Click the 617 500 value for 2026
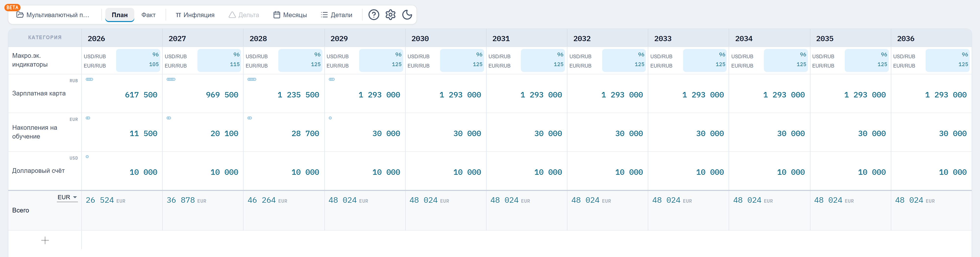The width and height of the screenshot is (980, 257). pyautogui.click(x=141, y=95)
